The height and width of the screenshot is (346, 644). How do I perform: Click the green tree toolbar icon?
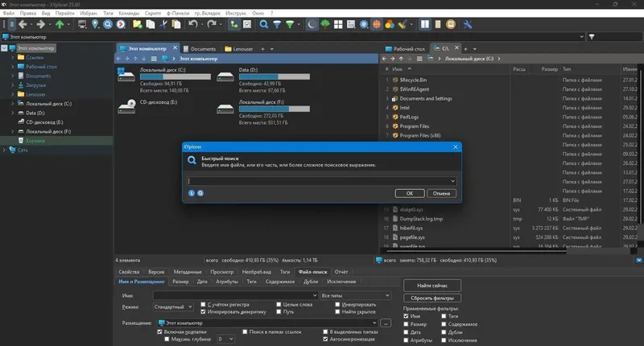click(x=325, y=25)
